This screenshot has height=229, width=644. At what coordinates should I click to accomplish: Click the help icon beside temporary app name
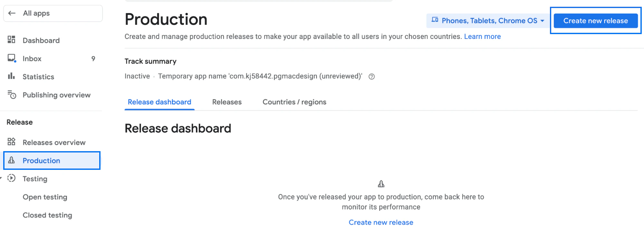point(371,77)
